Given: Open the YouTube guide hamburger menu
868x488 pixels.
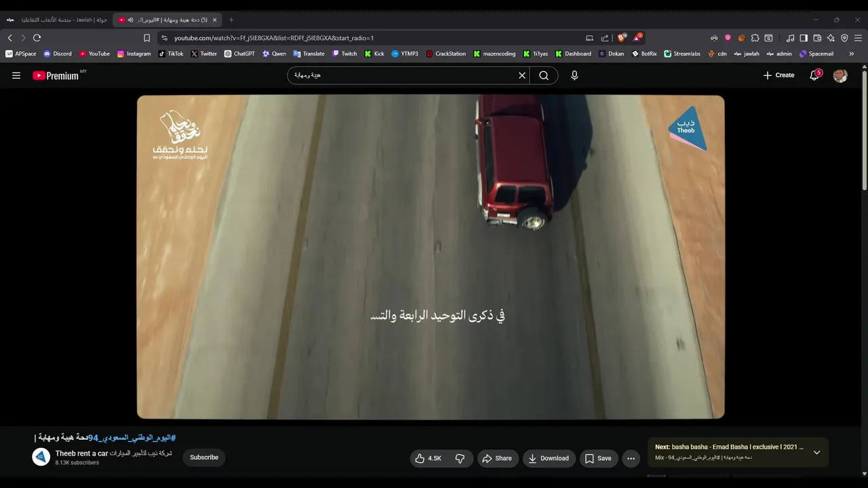Looking at the screenshot, I should 16,75.
